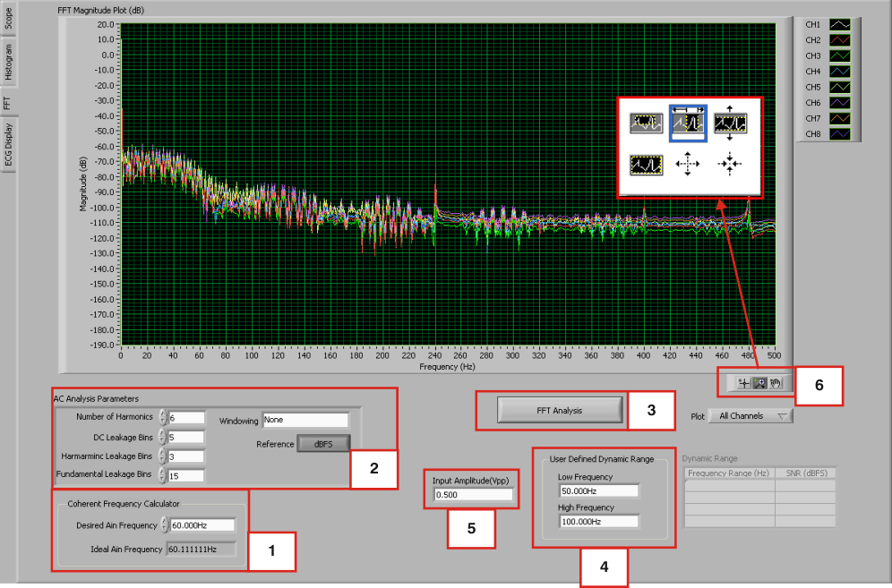Viewport: 892px width, 588px height.
Task: Select the cursor movement crosshair tool
Action: (x=743, y=382)
